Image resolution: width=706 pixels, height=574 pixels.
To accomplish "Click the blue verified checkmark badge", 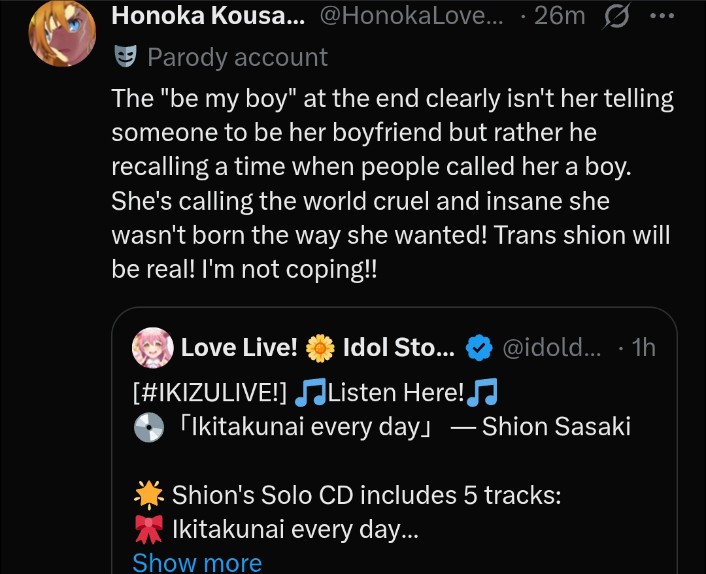I will pos(480,347).
